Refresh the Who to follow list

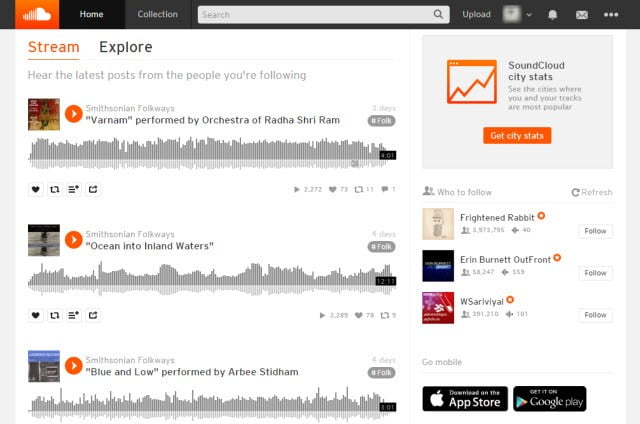click(592, 192)
